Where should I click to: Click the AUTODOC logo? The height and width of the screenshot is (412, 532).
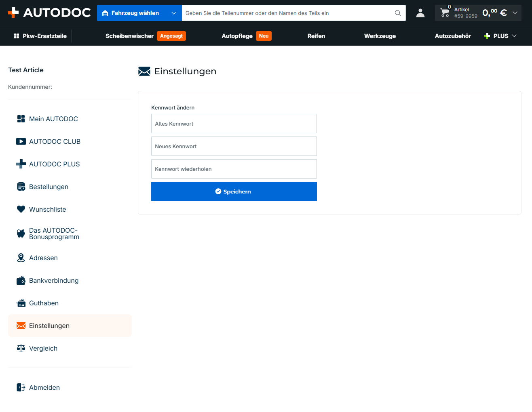49,13
